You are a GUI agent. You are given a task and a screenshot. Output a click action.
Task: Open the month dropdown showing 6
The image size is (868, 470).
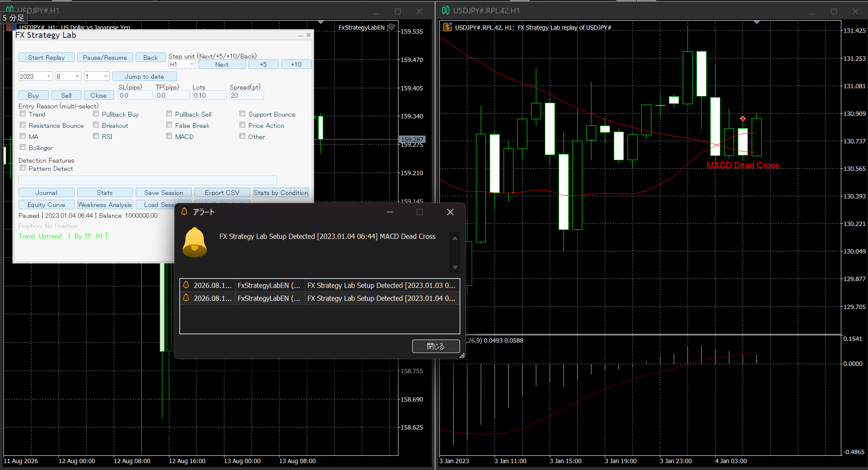[68, 77]
